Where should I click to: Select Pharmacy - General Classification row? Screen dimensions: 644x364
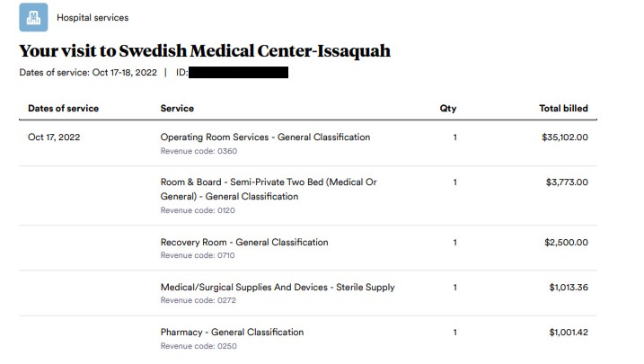click(308, 338)
